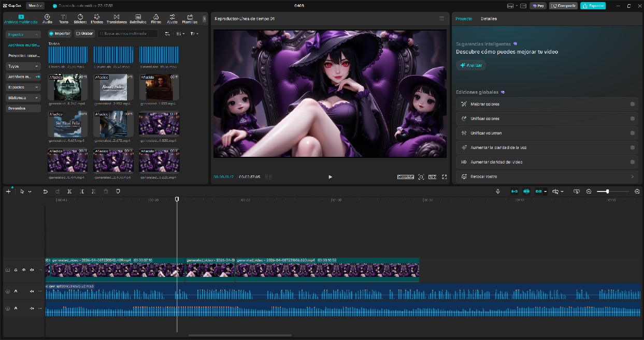The image size is (644, 340).
Task: Click the Completa quality button in player
Action: click(406, 177)
